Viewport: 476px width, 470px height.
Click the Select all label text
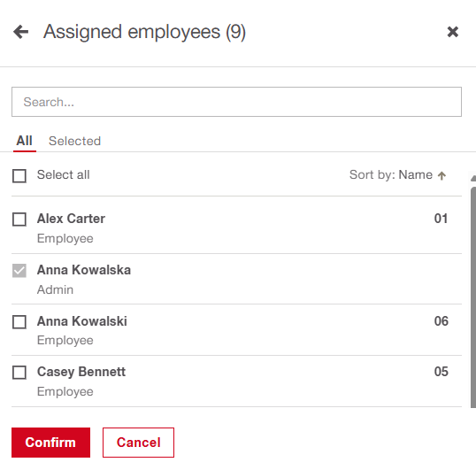coord(63,175)
